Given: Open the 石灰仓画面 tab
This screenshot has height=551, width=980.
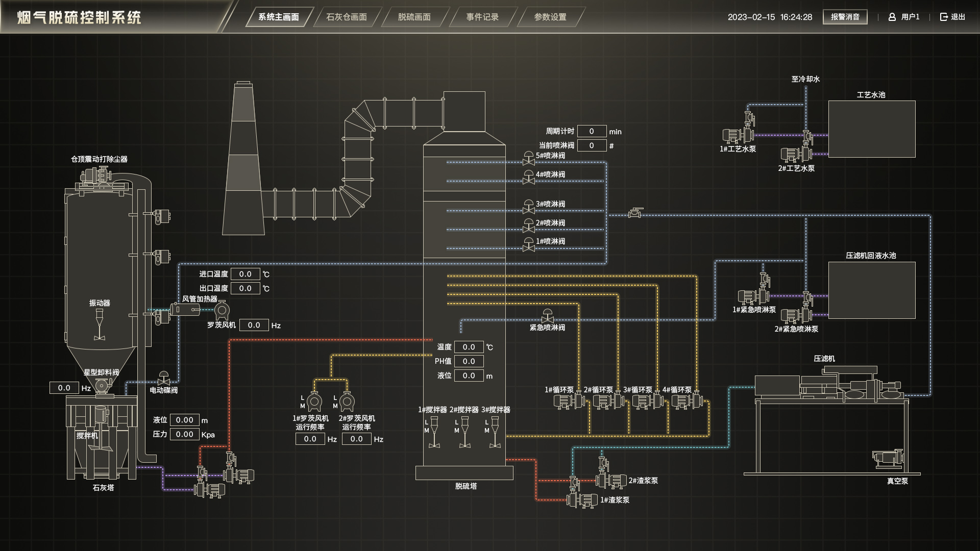Looking at the screenshot, I should coord(347,17).
